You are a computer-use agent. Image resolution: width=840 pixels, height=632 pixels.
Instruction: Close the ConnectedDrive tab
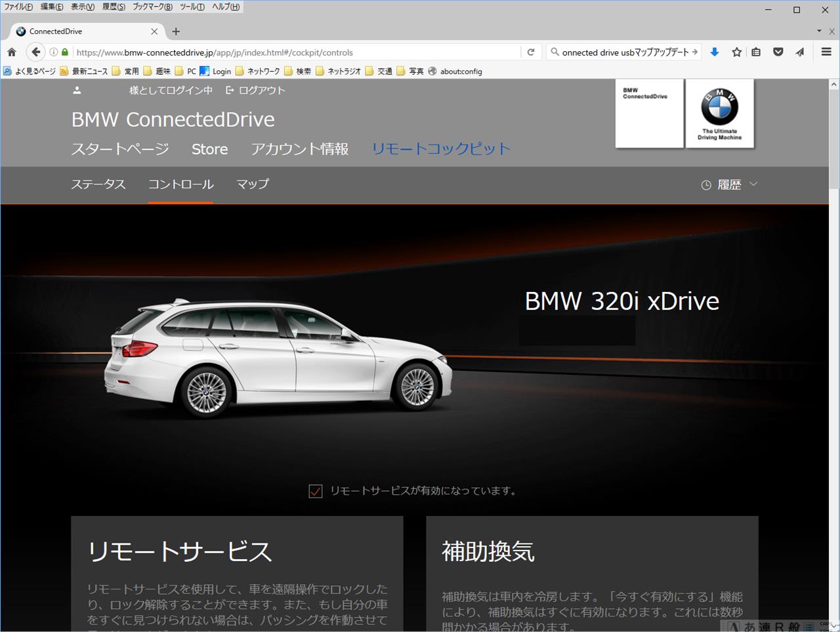click(x=154, y=31)
